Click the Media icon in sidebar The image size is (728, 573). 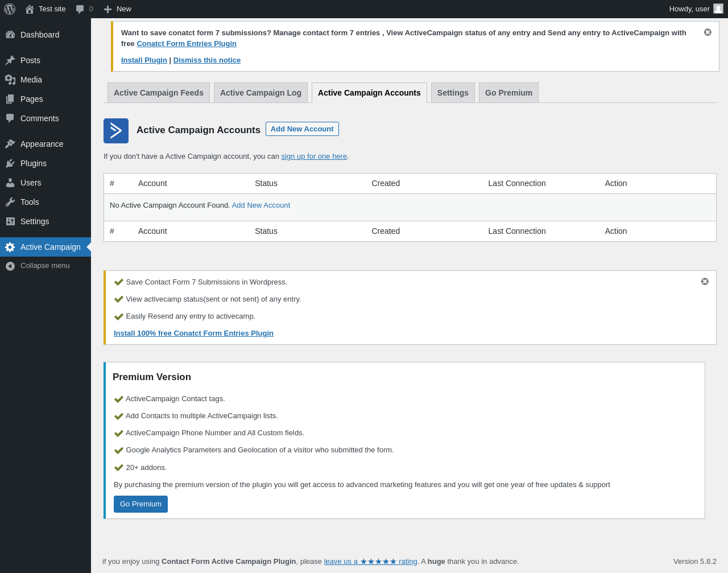[x=10, y=80]
